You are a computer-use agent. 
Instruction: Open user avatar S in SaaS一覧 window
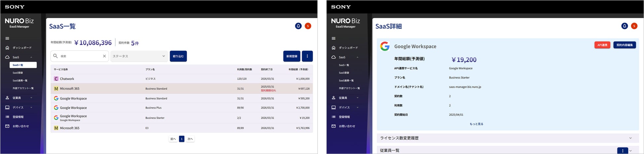[308, 26]
